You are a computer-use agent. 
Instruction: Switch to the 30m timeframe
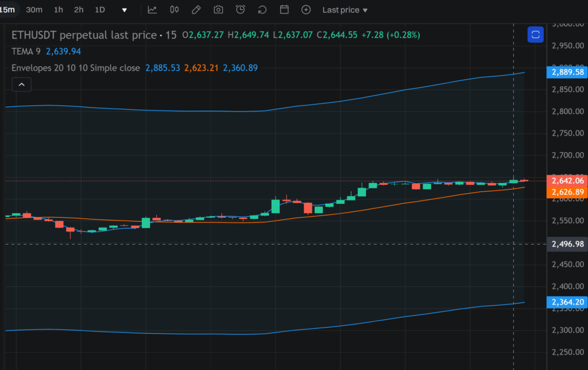[34, 10]
